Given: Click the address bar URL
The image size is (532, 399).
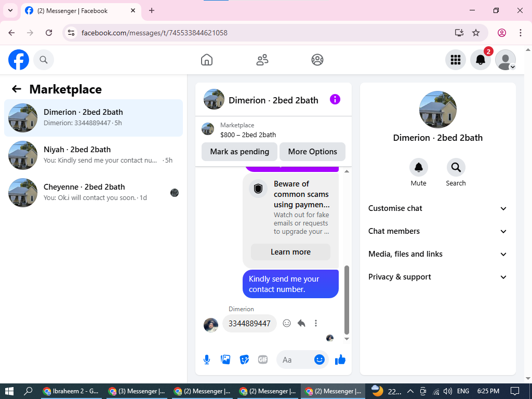Looking at the screenshot, I should coord(154,33).
